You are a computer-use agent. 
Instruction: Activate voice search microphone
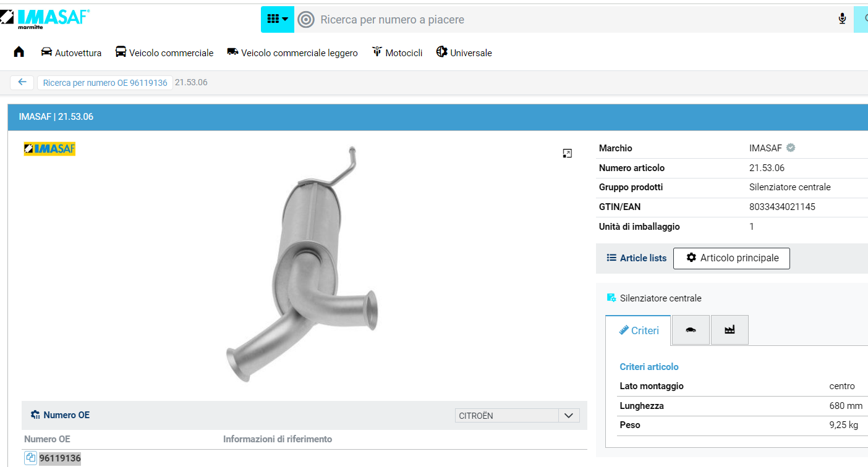point(842,19)
